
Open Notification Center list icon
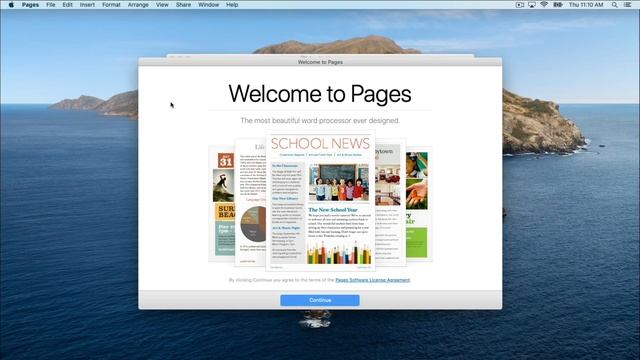pyautogui.click(x=627, y=5)
